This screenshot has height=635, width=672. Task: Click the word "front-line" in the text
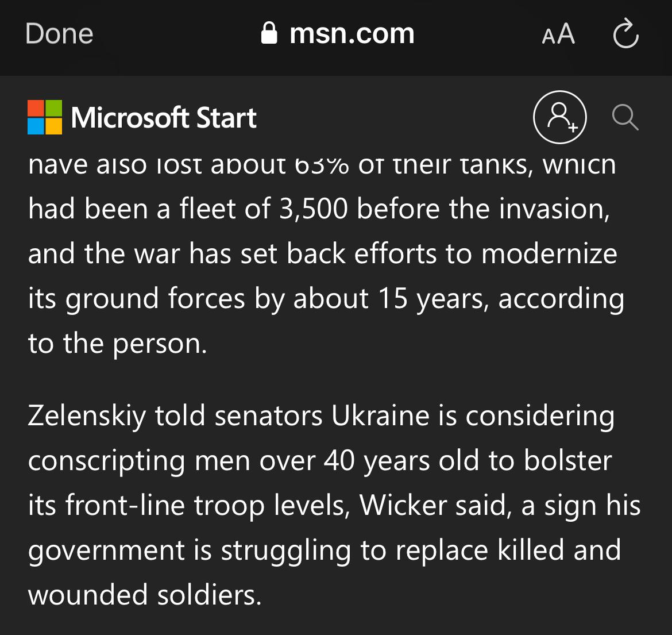[x=125, y=506]
